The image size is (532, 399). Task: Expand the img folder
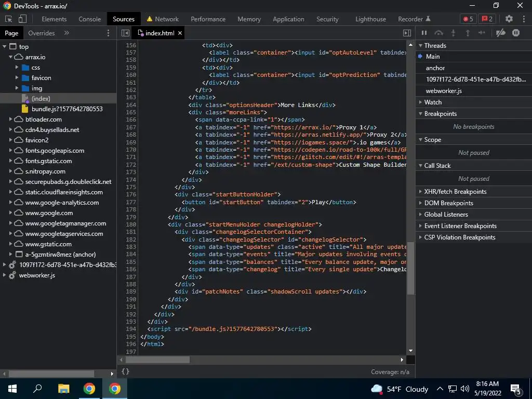(17, 88)
